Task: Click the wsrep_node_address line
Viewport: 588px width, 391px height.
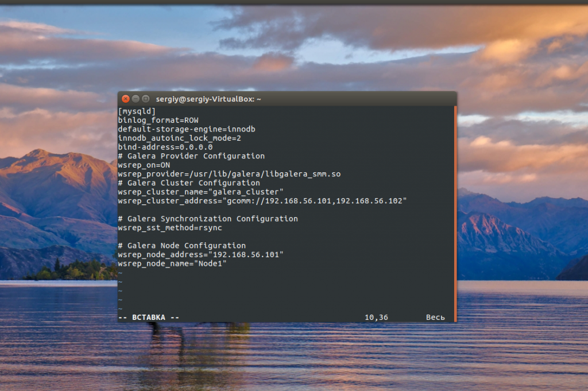Action: pos(200,254)
